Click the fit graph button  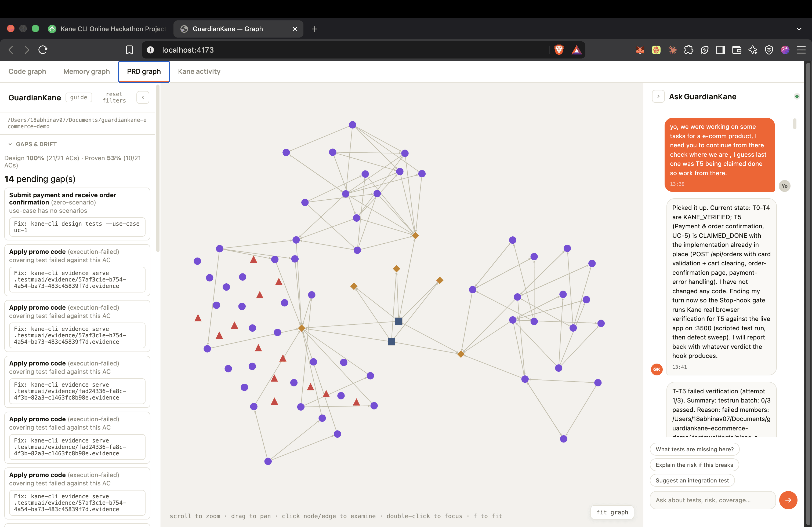click(x=612, y=512)
